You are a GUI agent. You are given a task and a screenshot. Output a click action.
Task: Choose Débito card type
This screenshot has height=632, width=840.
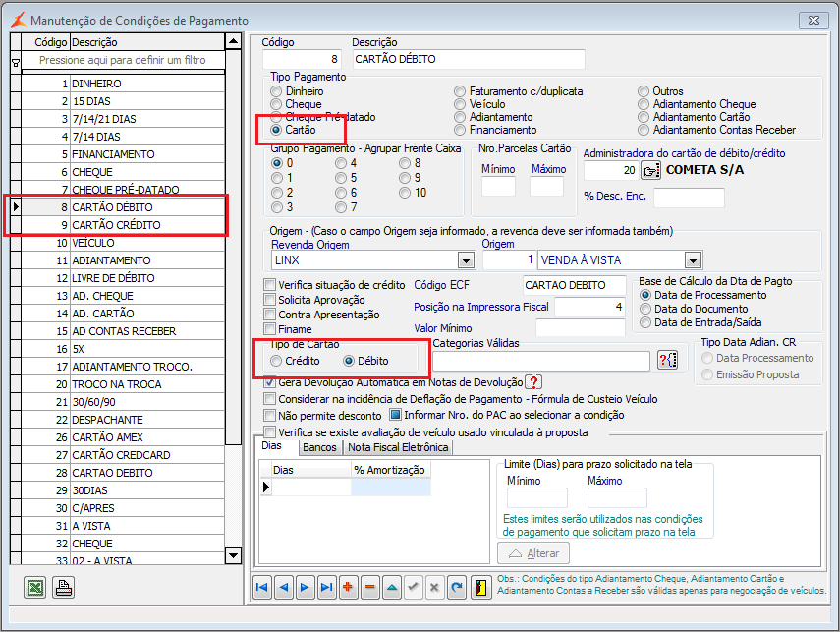pyautogui.click(x=365, y=361)
